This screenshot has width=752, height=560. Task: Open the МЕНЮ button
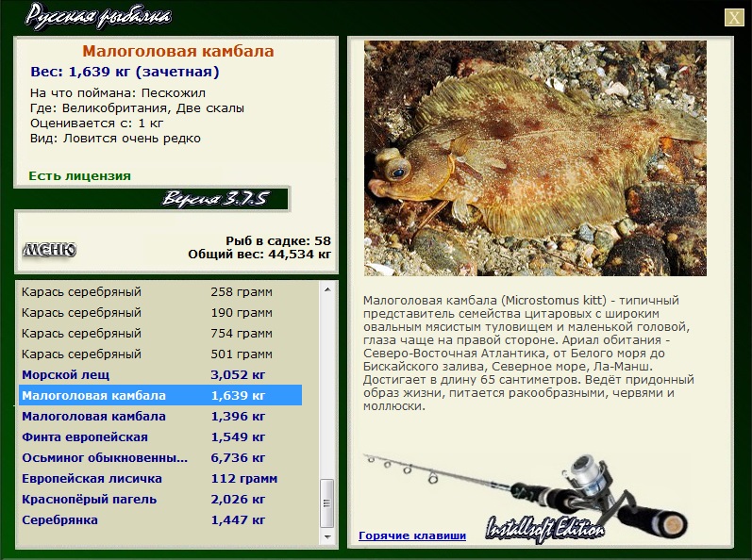pyautogui.click(x=49, y=249)
